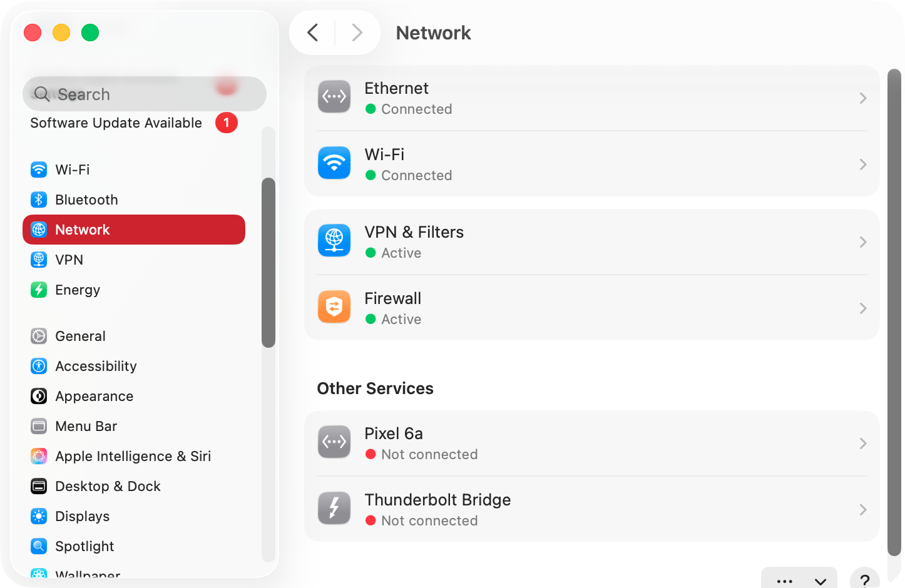
Task: Click the VPN icon in the sidebar
Action: coord(39,260)
